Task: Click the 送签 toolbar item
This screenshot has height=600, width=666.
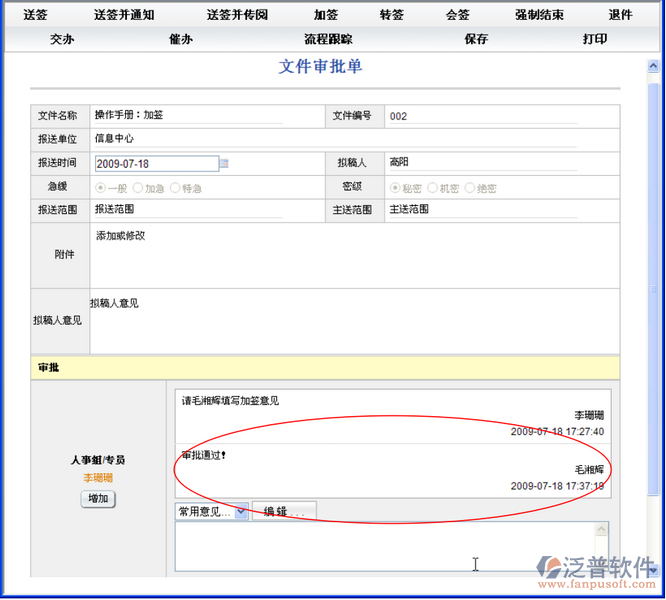Action: pos(35,15)
